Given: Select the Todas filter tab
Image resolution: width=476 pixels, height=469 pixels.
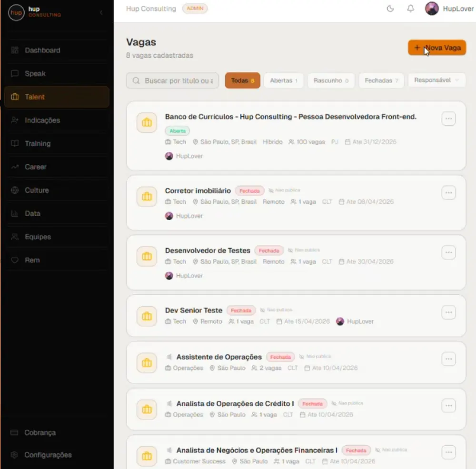Looking at the screenshot, I should 243,80.
